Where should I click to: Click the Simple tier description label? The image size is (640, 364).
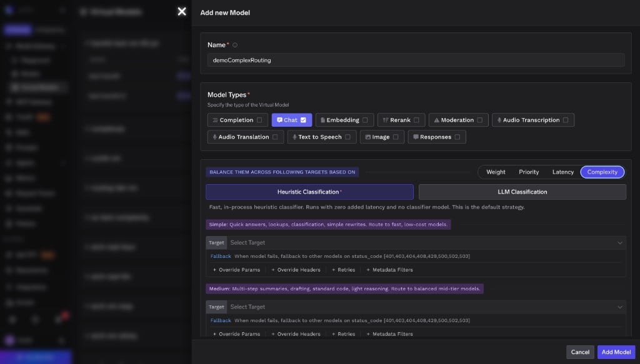[x=328, y=225]
